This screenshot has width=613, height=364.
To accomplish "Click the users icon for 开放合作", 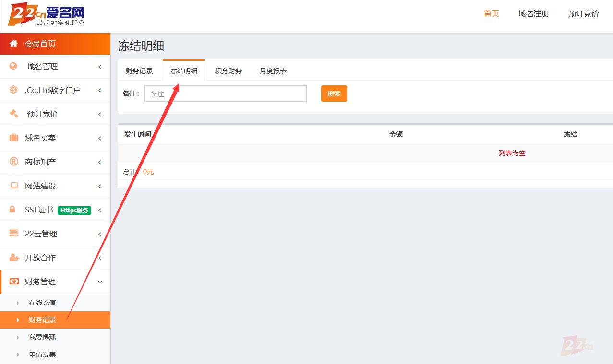I will point(14,258).
